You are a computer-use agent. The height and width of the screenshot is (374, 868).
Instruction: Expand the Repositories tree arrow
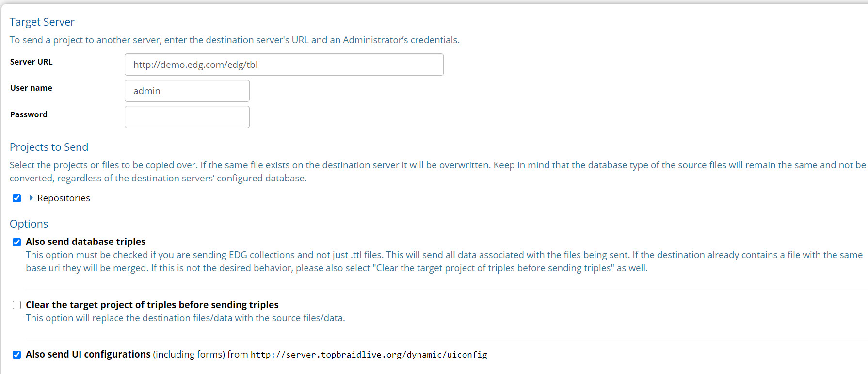tap(31, 198)
